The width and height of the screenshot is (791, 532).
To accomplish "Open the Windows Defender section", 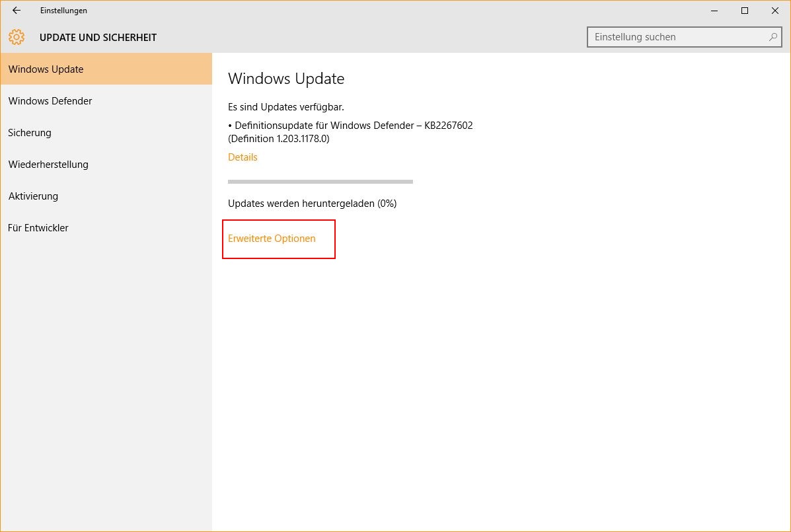I will point(50,101).
